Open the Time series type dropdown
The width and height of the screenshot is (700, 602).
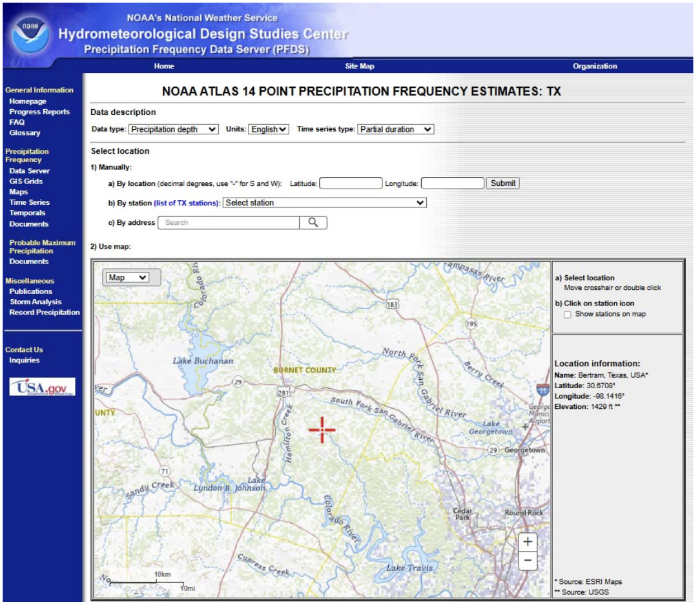(395, 129)
